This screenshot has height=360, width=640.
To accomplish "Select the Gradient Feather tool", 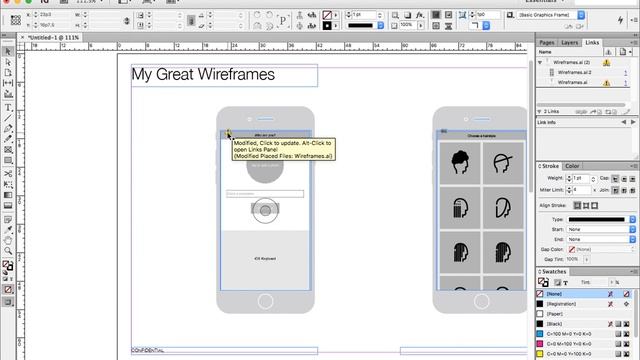I will pos(8,205).
